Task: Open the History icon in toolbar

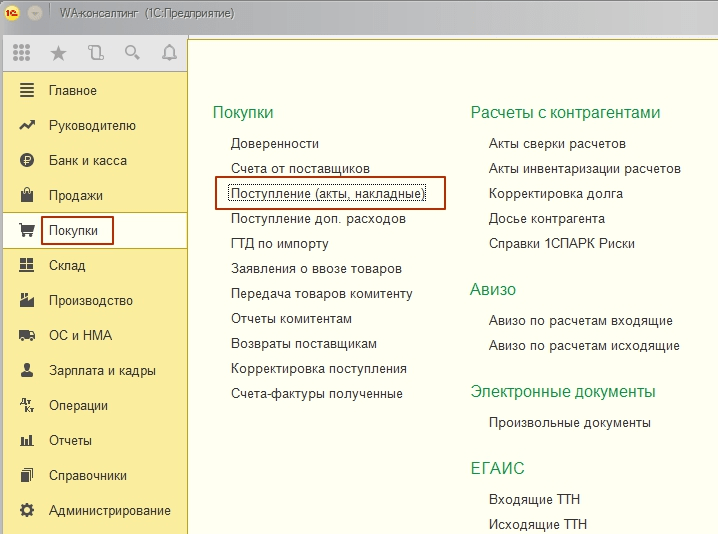Action: 95,53
